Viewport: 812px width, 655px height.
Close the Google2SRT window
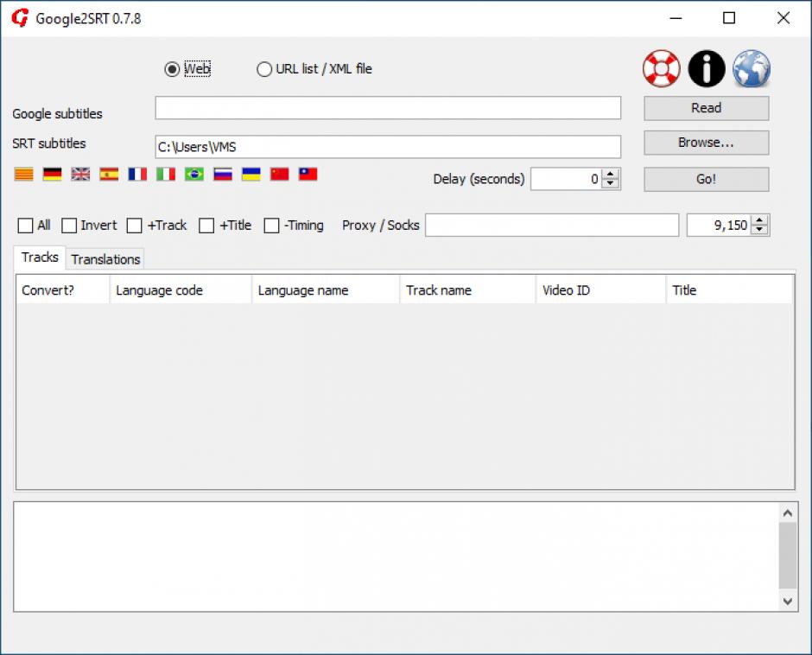tap(783, 18)
